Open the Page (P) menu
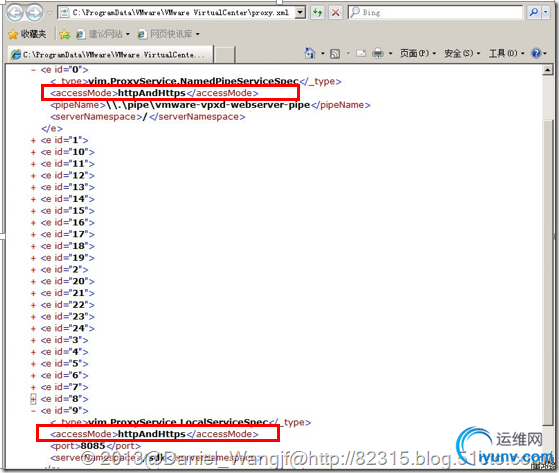 coord(418,53)
